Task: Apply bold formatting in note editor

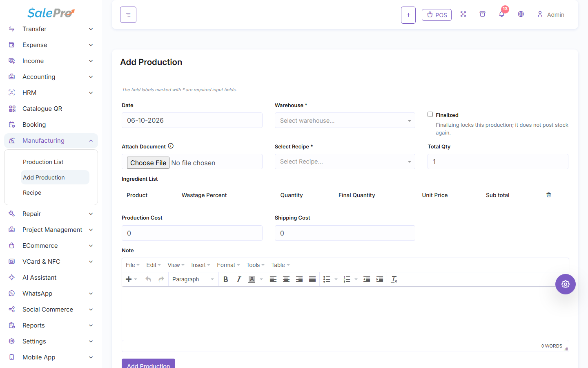Action: point(225,279)
